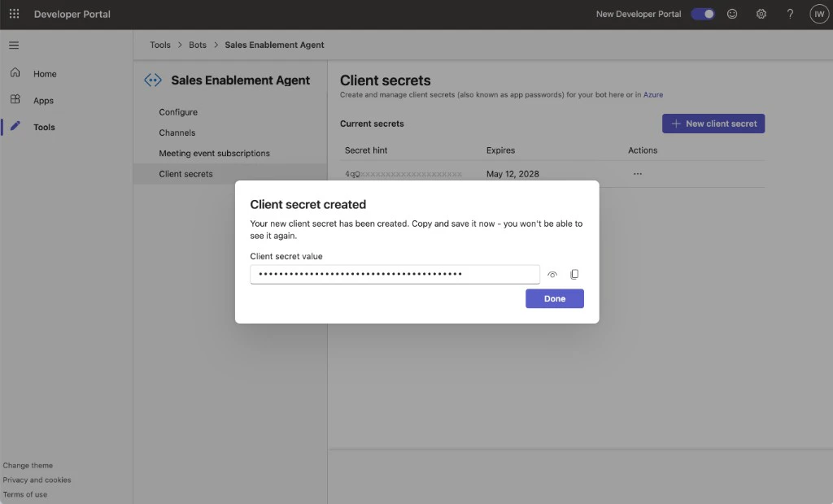833x504 pixels.
Task: Copy client secret with clipboard icon
Action: tap(574, 275)
